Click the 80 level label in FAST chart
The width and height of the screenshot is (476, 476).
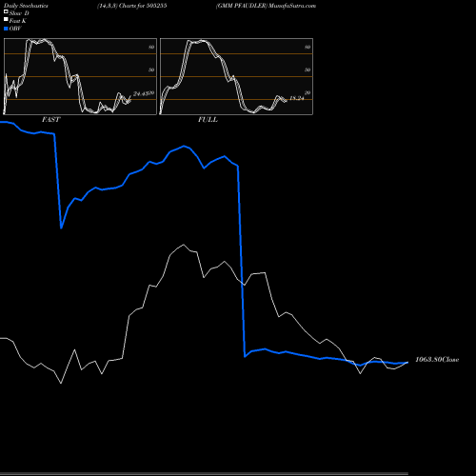point(151,47)
